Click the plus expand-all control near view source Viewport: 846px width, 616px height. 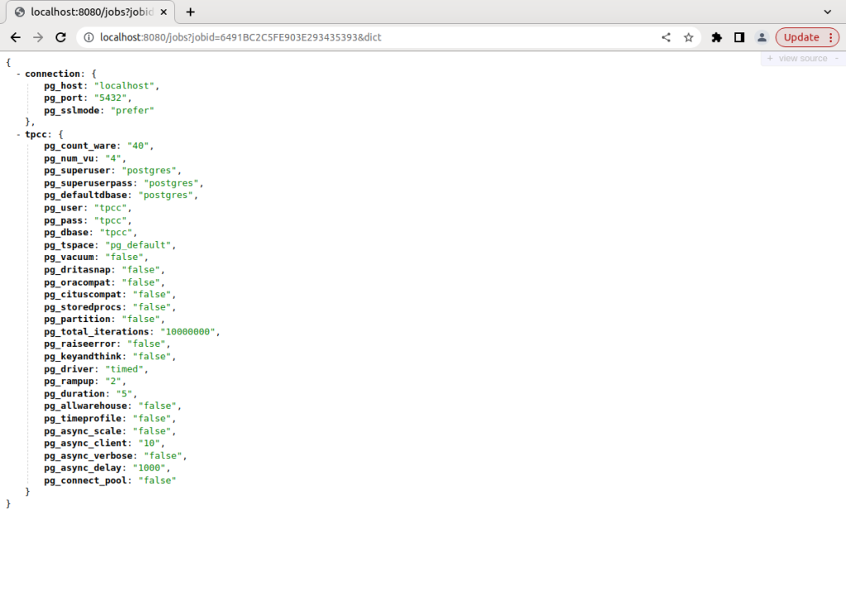click(x=770, y=59)
